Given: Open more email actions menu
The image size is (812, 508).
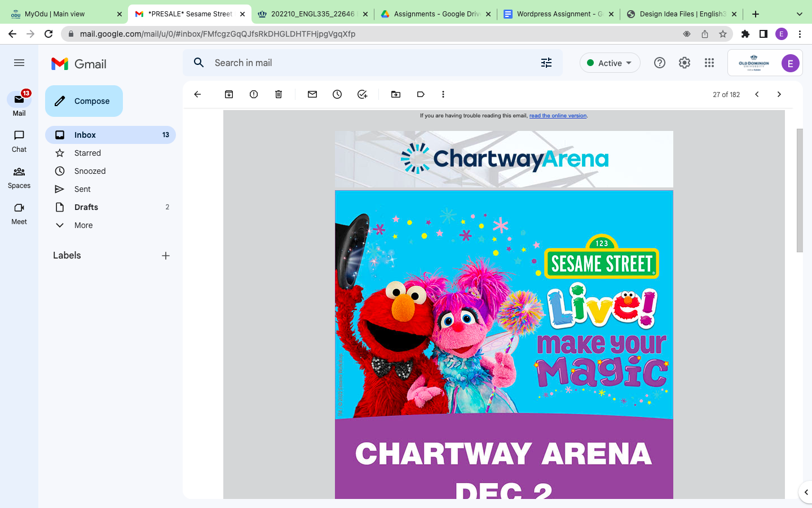Looking at the screenshot, I should 443,94.
